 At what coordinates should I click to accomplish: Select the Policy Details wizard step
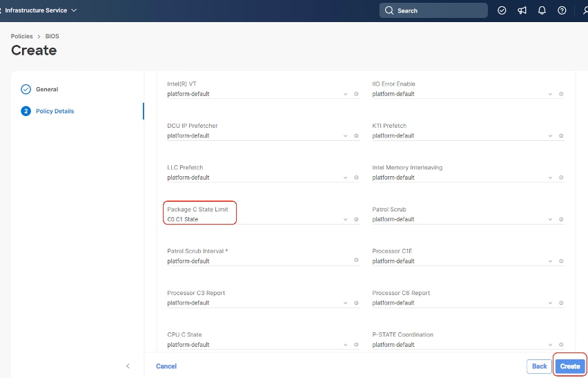55,111
